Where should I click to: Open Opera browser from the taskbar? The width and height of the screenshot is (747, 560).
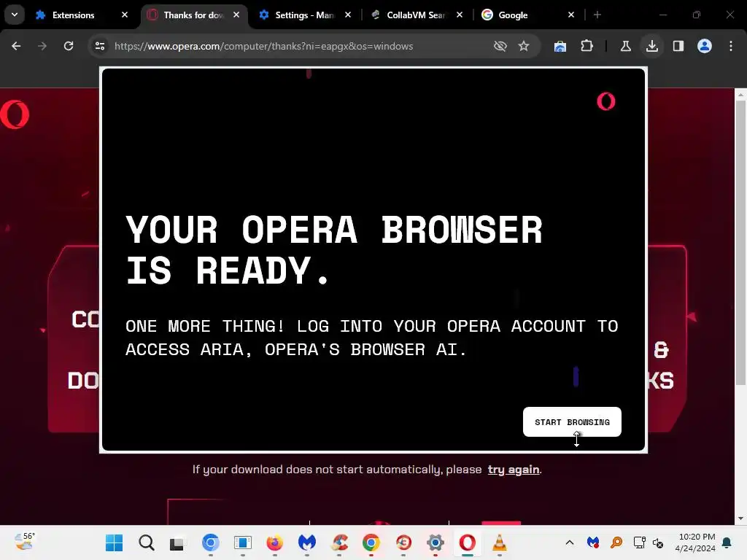(468, 542)
